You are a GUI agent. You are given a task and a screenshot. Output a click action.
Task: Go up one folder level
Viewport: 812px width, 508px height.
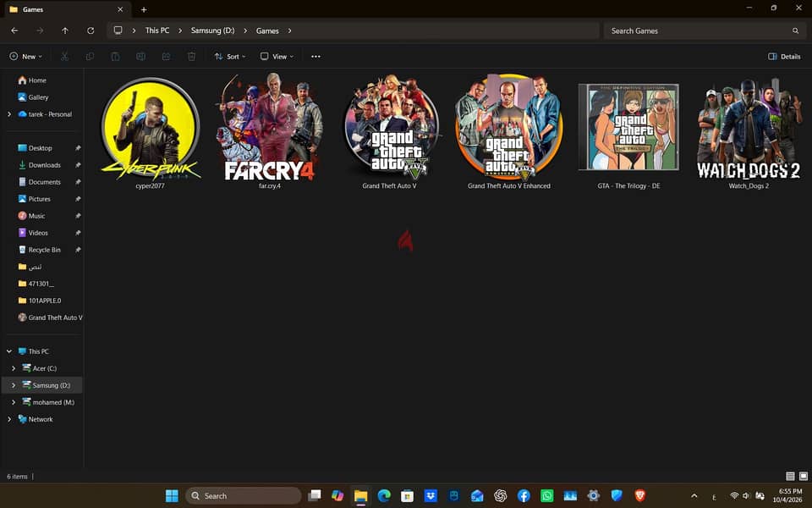click(65, 30)
